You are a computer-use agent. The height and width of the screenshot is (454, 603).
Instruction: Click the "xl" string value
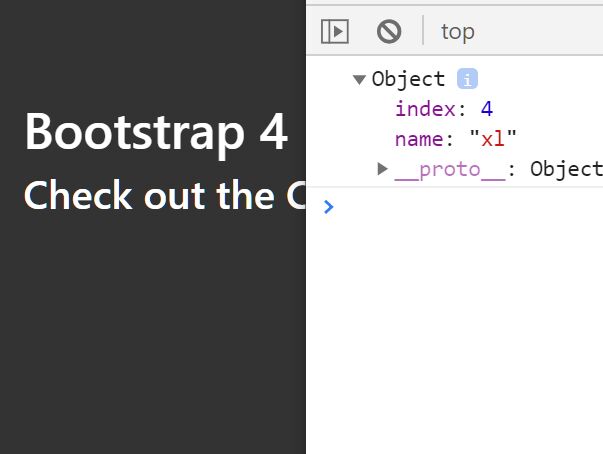(x=493, y=138)
